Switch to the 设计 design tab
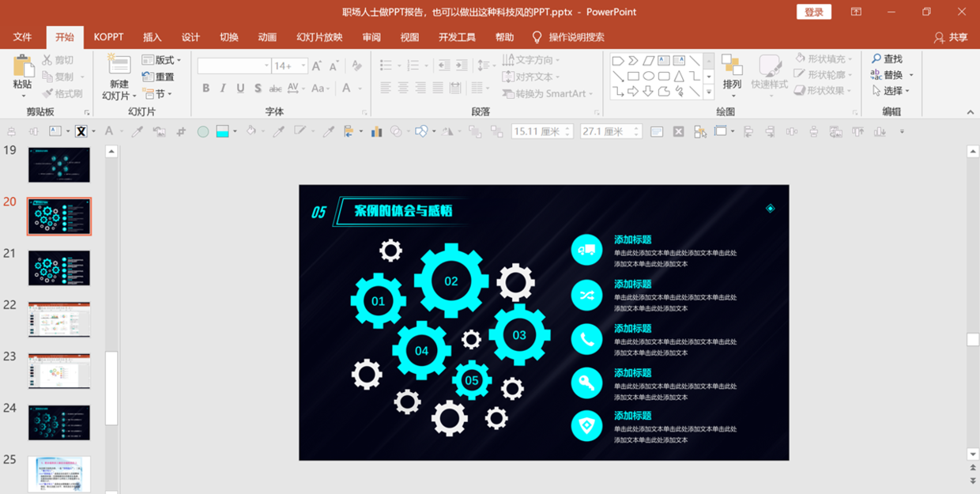Viewport: 980px width, 494px height. click(190, 37)
